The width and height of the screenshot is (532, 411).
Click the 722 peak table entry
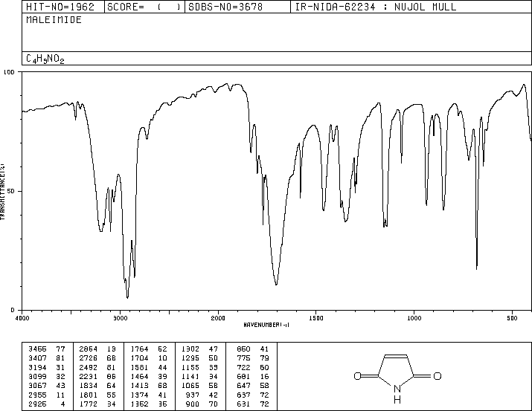[x=253, y=367]
